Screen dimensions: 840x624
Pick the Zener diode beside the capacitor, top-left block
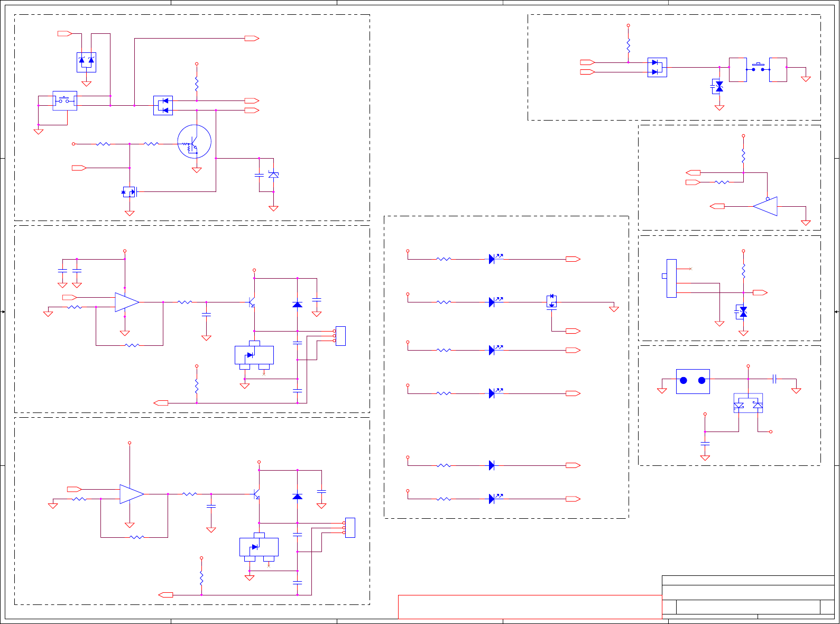coord(273,175)
